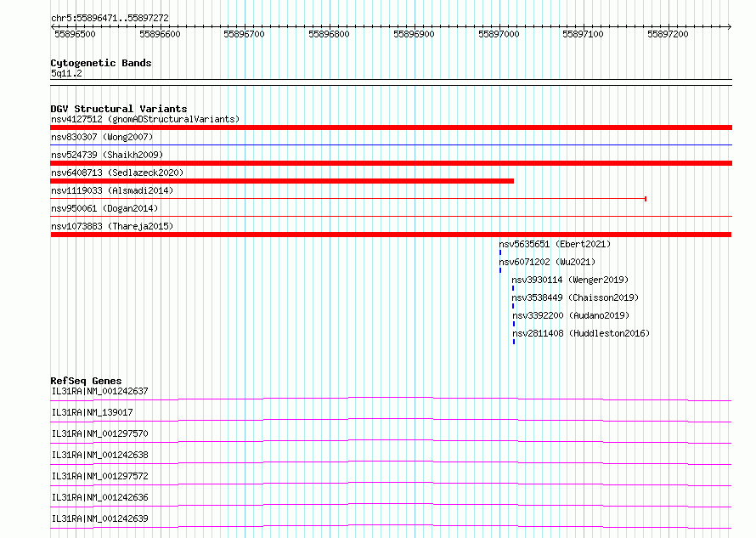The width and height of the screenshot is (756, 538).
Task: Click magenta gene line under NM_001242639
Action: (x=391, y=526)
